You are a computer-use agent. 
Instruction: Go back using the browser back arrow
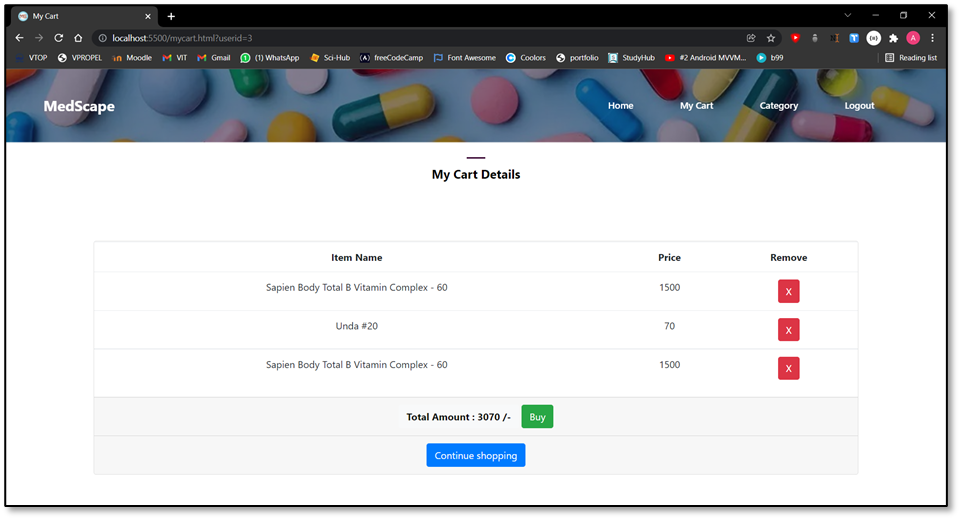pos(20,38)
